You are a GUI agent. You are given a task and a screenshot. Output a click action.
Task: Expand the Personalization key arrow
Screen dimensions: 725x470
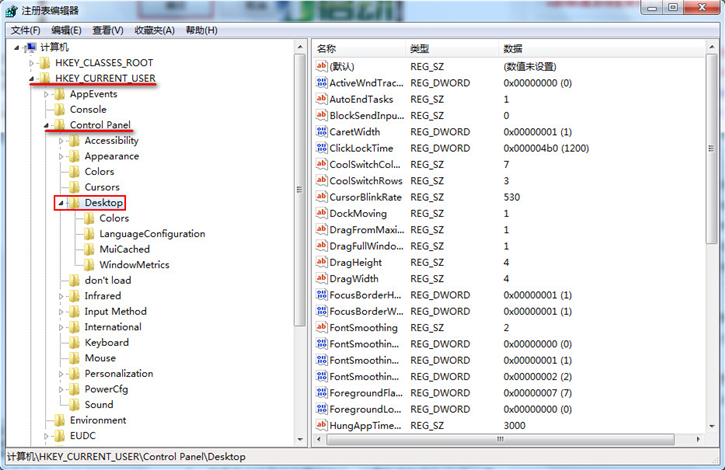(x=61, y=374)
